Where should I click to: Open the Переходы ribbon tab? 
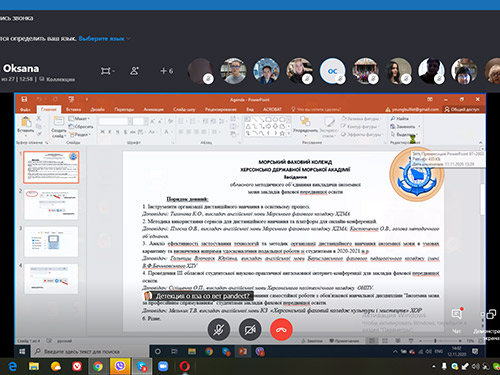tap(124, 109)
